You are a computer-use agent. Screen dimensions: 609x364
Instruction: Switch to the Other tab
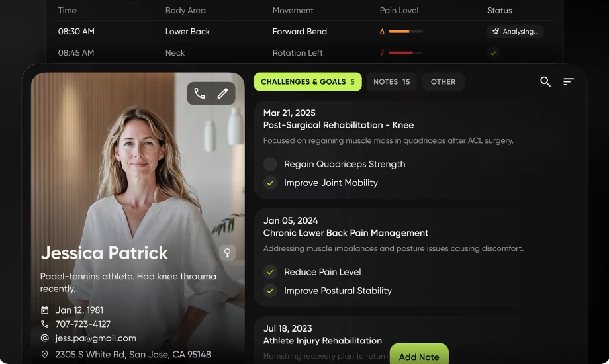[x=443, y=82]
